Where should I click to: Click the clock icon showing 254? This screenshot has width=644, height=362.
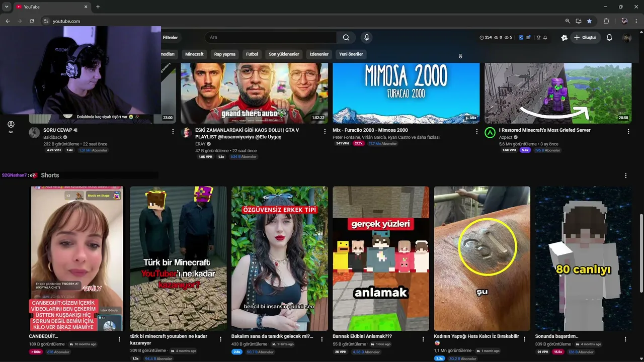481,38
